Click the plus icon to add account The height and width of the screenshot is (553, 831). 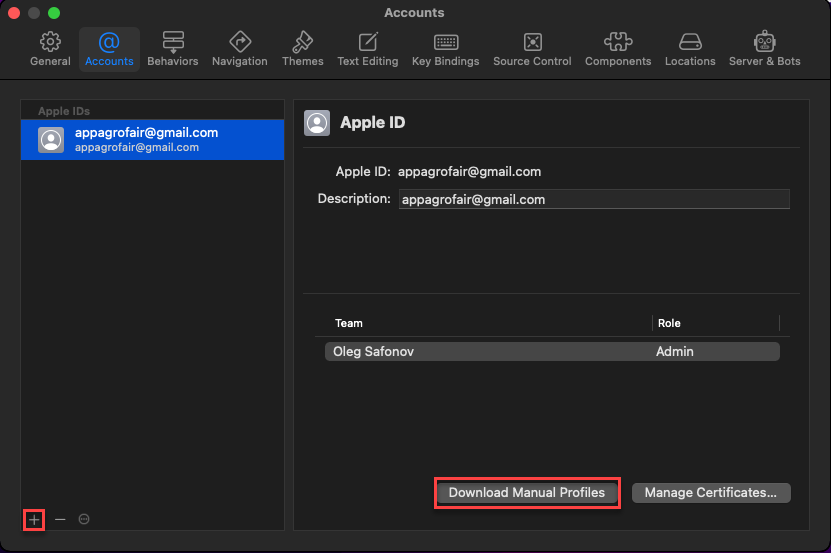[x=34, y=520]
